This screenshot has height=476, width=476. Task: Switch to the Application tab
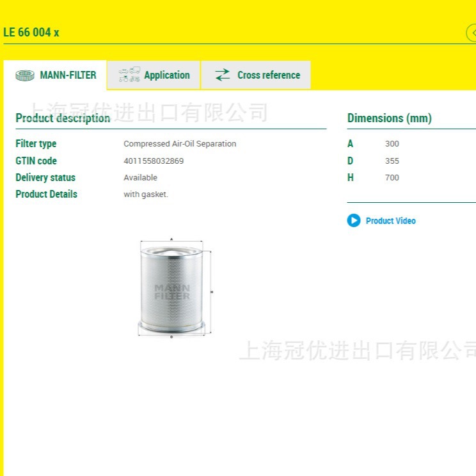[x=154, y=75]
